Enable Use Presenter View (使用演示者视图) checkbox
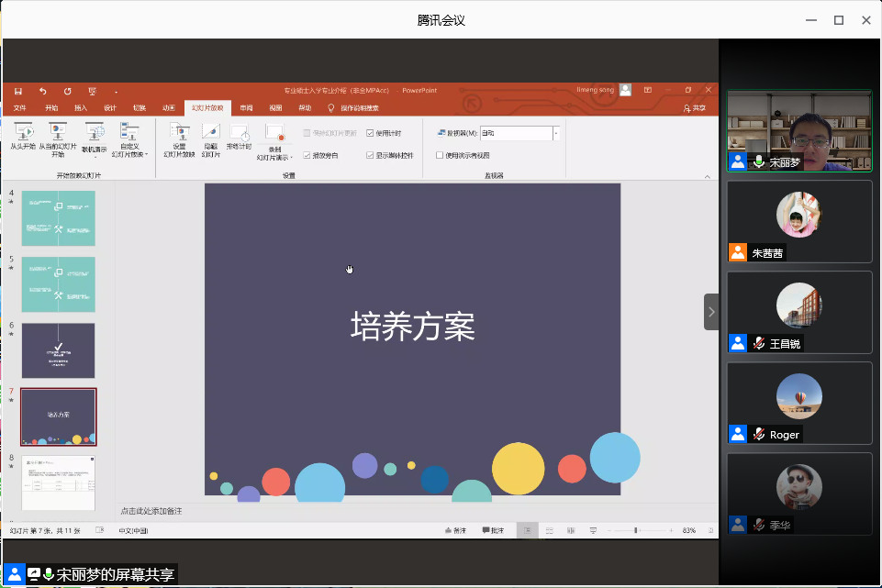The height and width of the screenshot is (588, 882). point(440,155)
